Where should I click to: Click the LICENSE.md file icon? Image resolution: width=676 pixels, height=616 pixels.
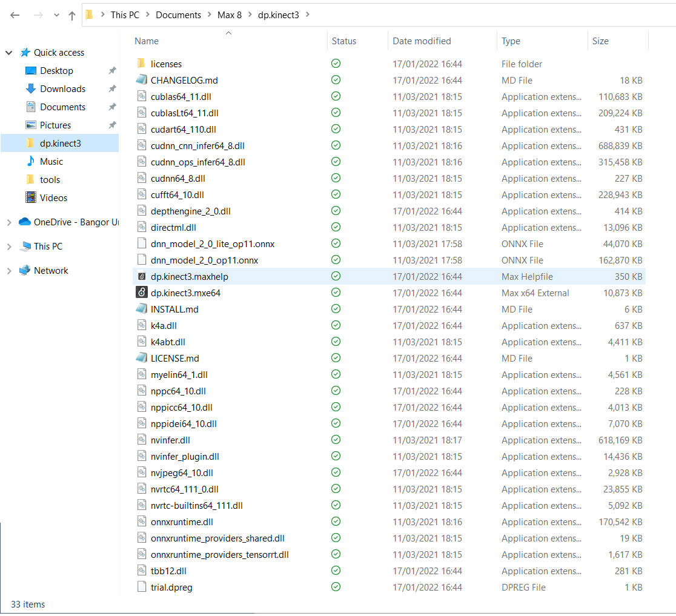(141, 358)
